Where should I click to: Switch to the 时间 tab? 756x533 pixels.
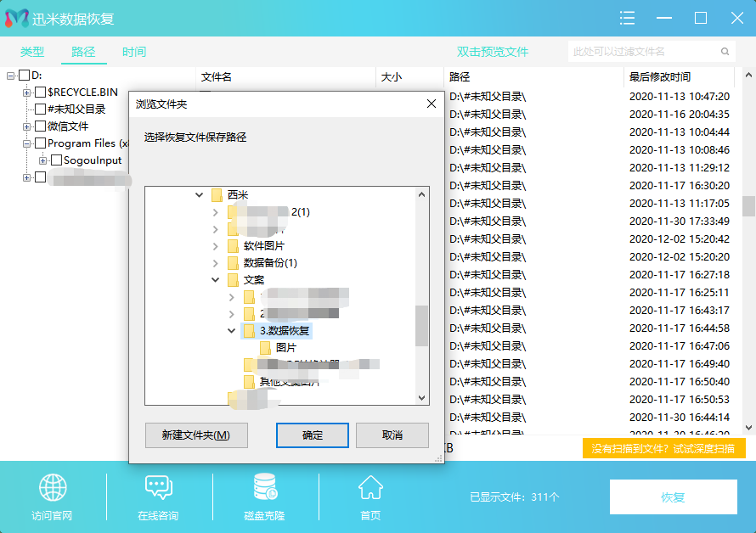click(133, 51)
